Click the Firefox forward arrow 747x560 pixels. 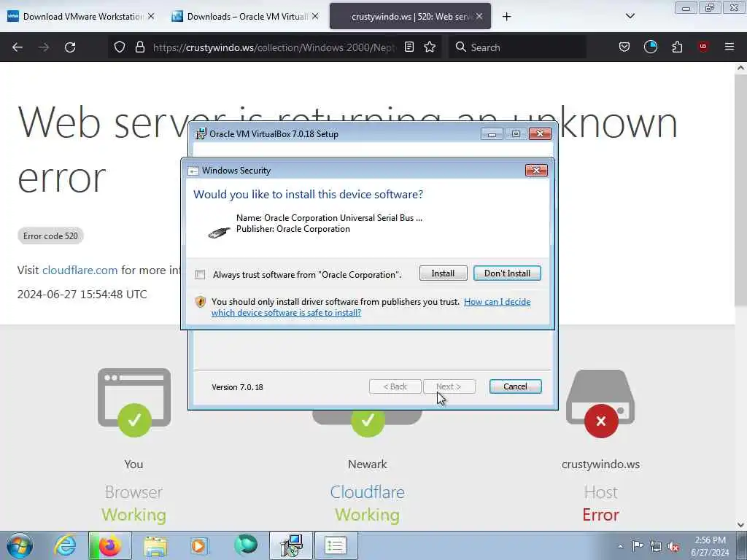44,47
